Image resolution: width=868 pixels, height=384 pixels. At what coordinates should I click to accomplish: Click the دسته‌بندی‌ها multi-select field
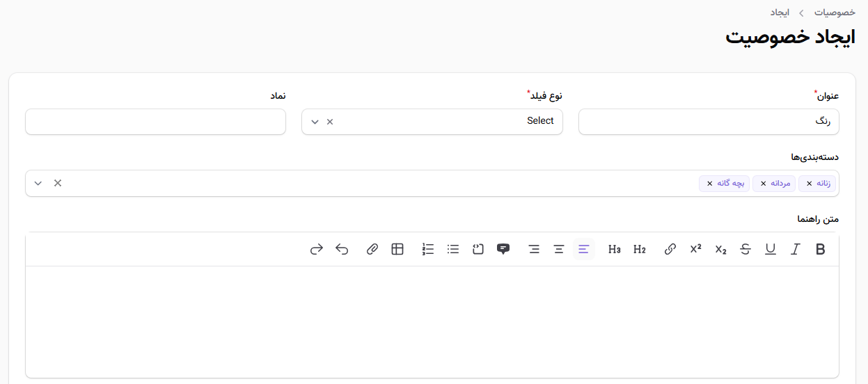432,183
